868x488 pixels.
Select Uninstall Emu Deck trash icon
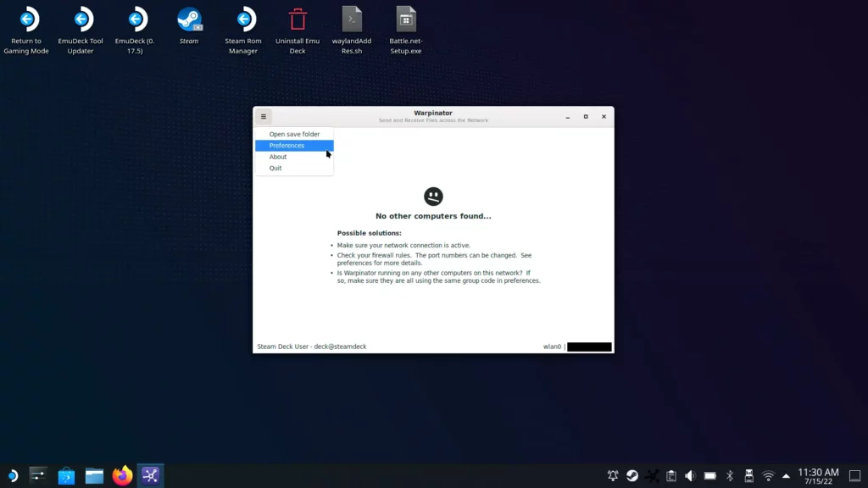298,30
